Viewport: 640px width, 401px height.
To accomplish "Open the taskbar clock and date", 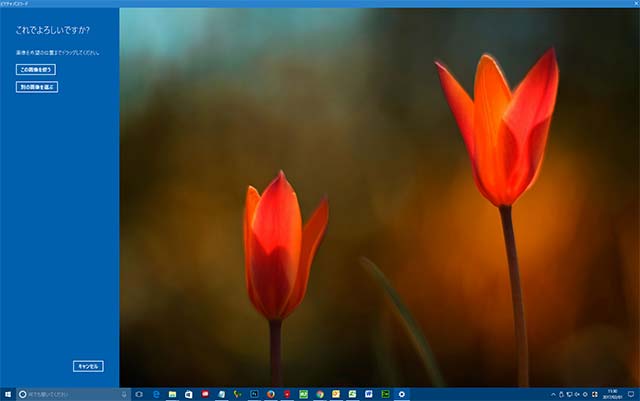I will click(x=612, y=394).
